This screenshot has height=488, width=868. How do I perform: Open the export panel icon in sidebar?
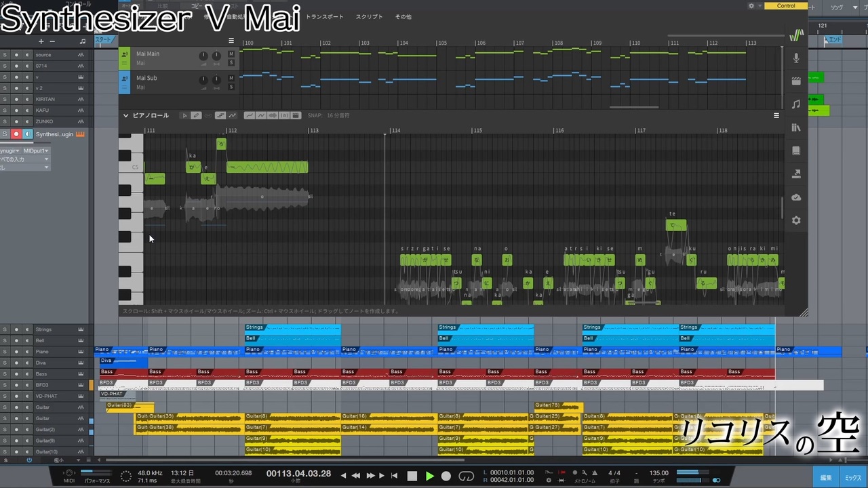click(796, 174)
